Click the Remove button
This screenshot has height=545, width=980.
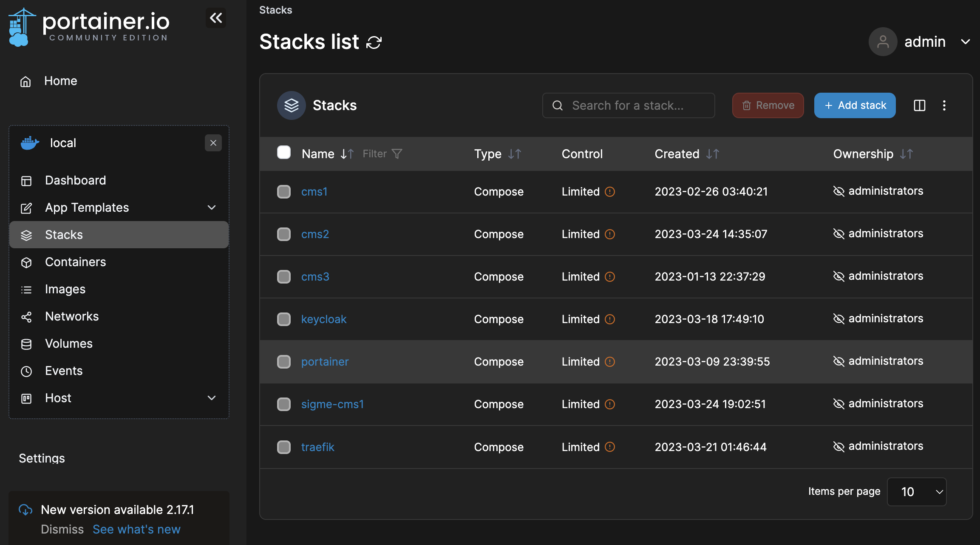[x=768, y=105]
